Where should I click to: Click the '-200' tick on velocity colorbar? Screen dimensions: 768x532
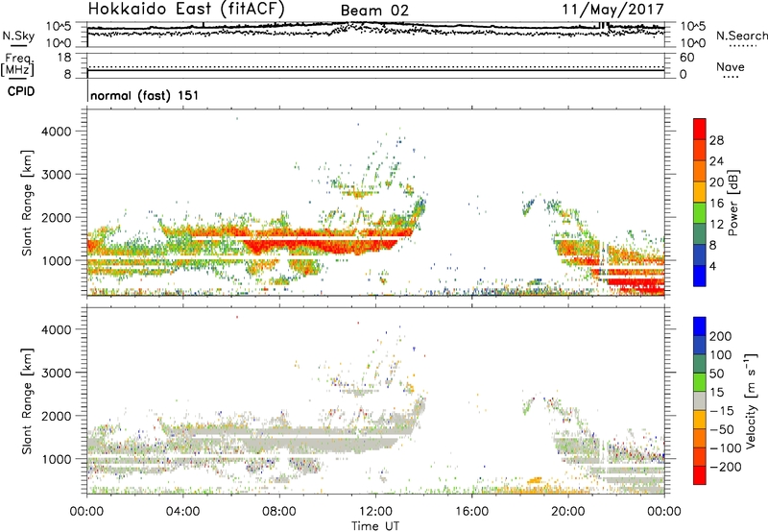point(726,467)
